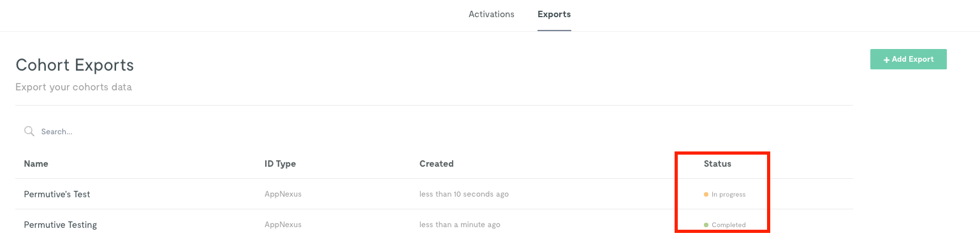
Task: Click the orange In progress status dot
Action: (x=706, y=194)
